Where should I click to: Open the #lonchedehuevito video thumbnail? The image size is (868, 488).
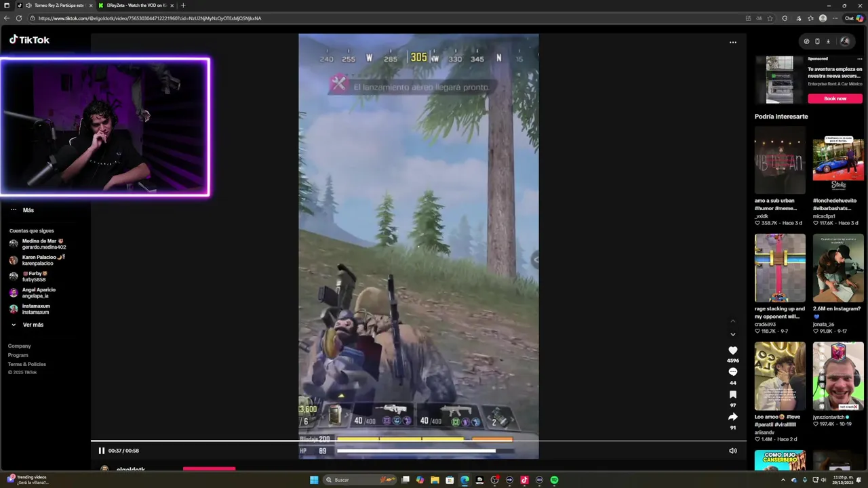point(838,160)
